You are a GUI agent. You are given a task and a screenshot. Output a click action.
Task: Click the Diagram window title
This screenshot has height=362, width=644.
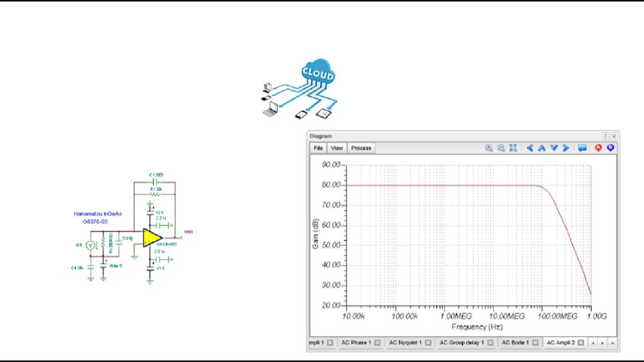click(320, 136)
